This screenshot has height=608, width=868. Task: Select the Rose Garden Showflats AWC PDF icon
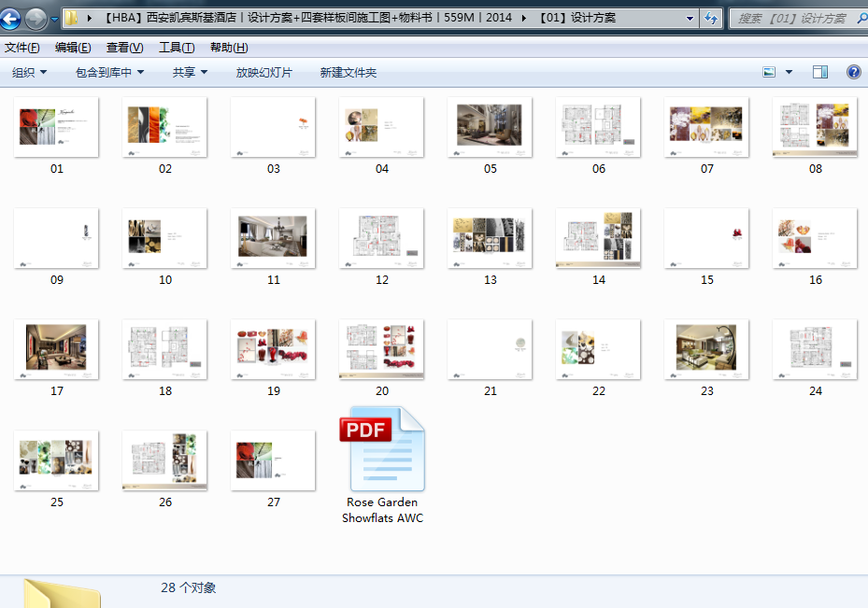click(x=382, y=449)
